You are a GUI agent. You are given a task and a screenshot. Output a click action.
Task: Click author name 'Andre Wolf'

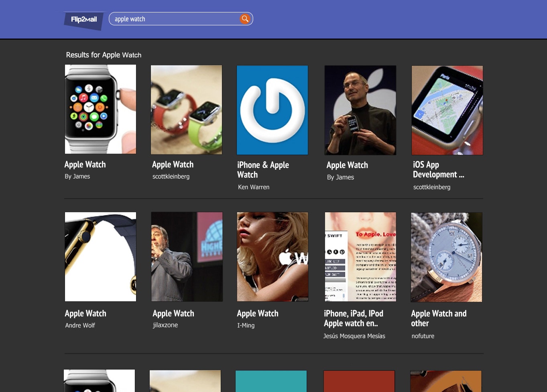coord(80,325)
